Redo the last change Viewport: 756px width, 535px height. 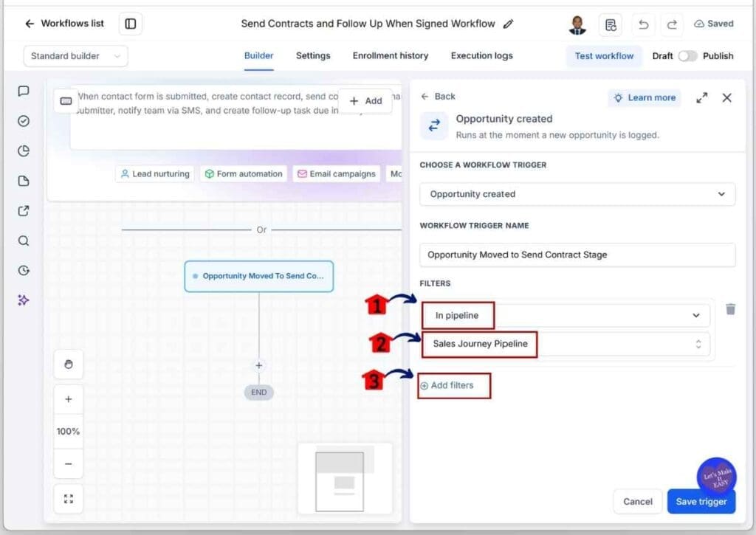(672, 24)
